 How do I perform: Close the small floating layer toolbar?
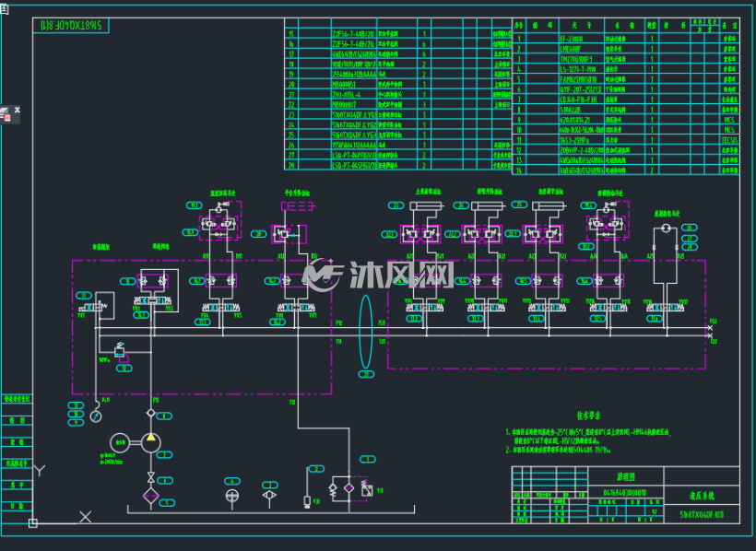click(18, 110)
